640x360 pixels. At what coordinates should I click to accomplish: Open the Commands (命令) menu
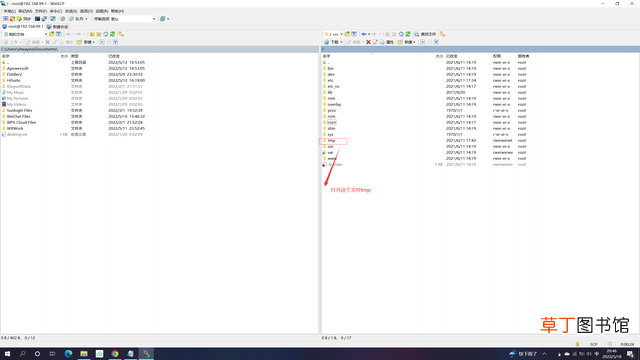coord(56,11)
